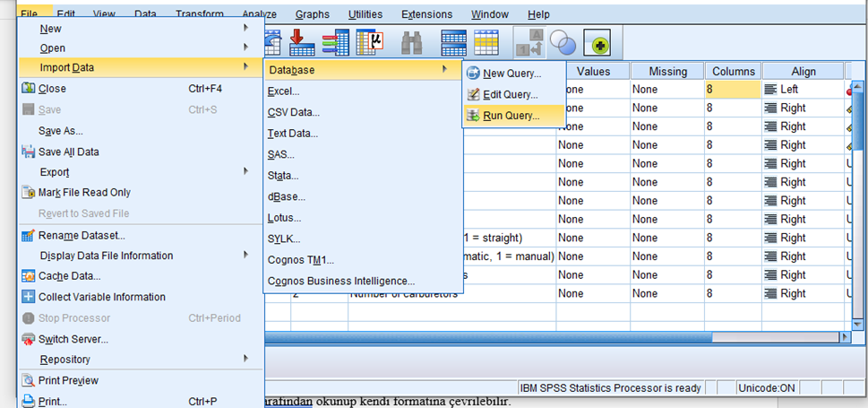Screen dimensions: 868x408
Task: Click the Split File toolbar icon
Action: point(453,42)
